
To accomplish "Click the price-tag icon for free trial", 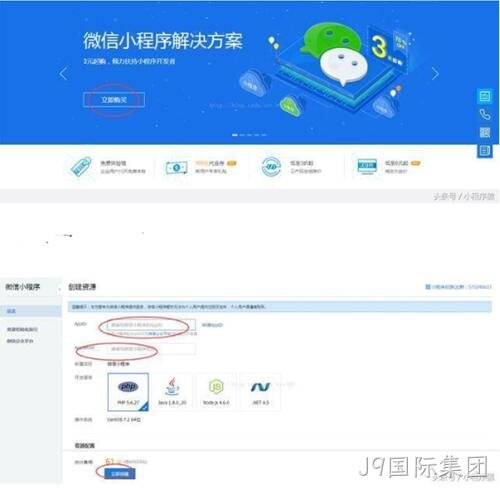I will [81, 166].
